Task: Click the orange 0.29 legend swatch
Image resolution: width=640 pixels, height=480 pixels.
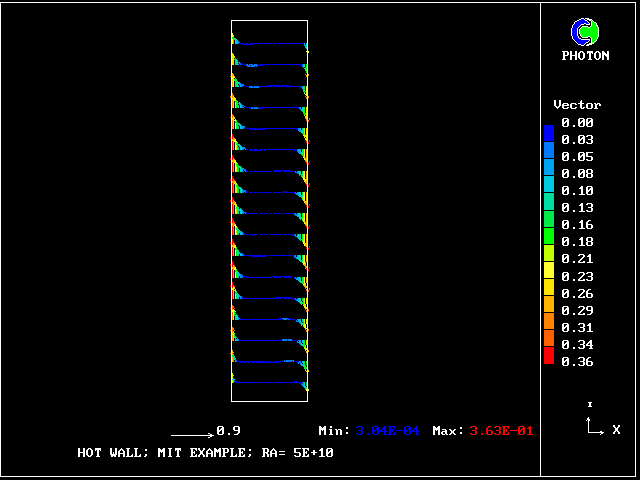Action: tap(549, 306)
